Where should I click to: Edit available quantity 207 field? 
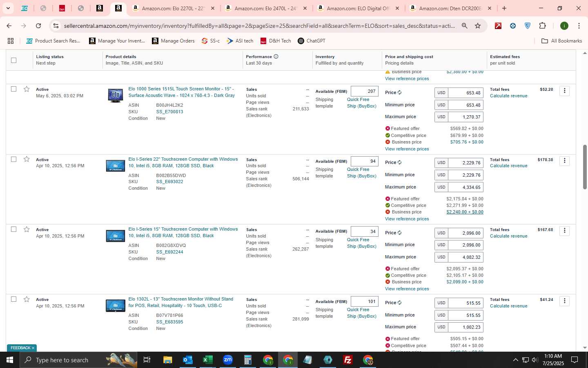[x=365, y=92]
